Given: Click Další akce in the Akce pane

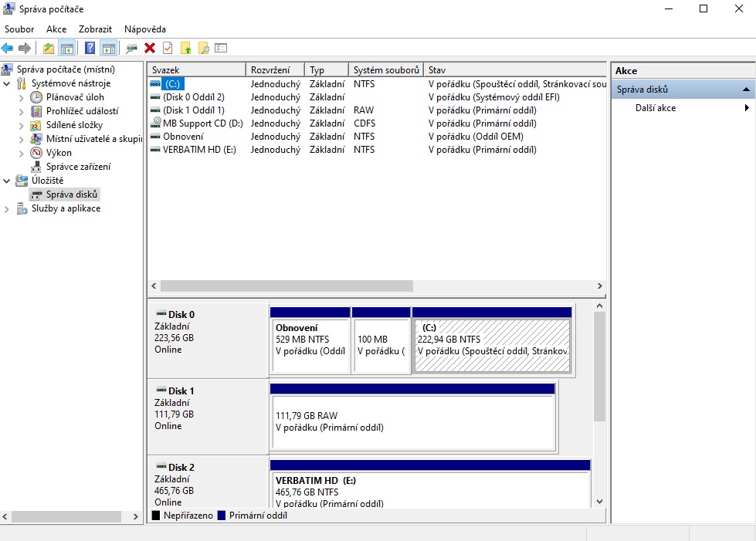Looking at the screenshot, I should [x=656, y=108].
